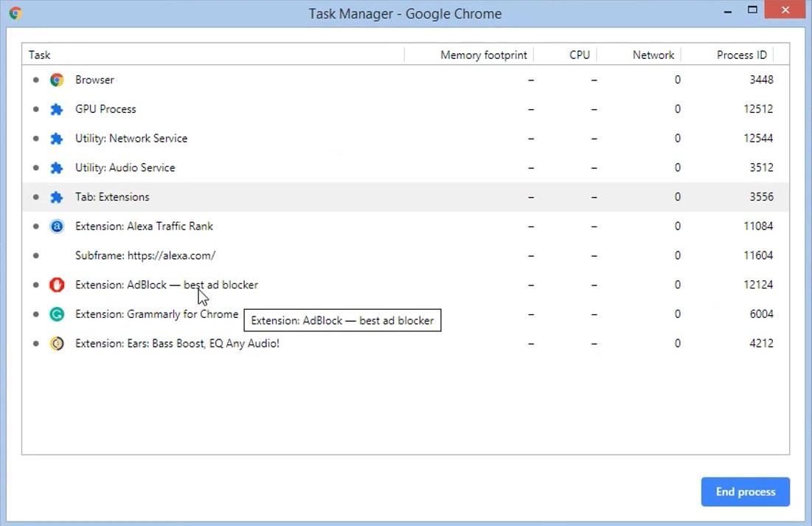
Task: Click process ID 12512
Action: (758, 109)
